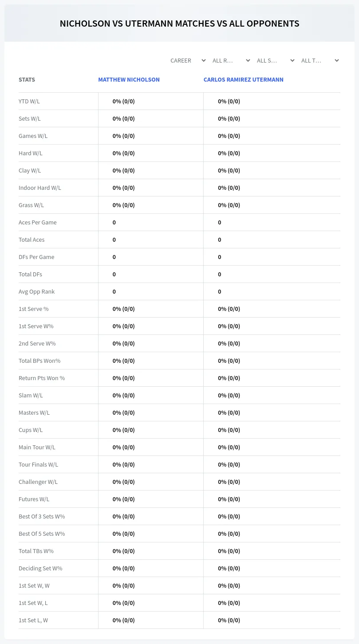Click the chevron arrow beside CAREER
Screen dimensions: 359x644
click(x=204, y=60)
